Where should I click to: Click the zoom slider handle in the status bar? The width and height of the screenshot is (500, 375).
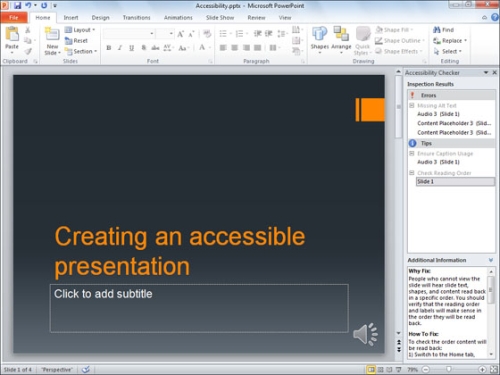pos(449,369)
